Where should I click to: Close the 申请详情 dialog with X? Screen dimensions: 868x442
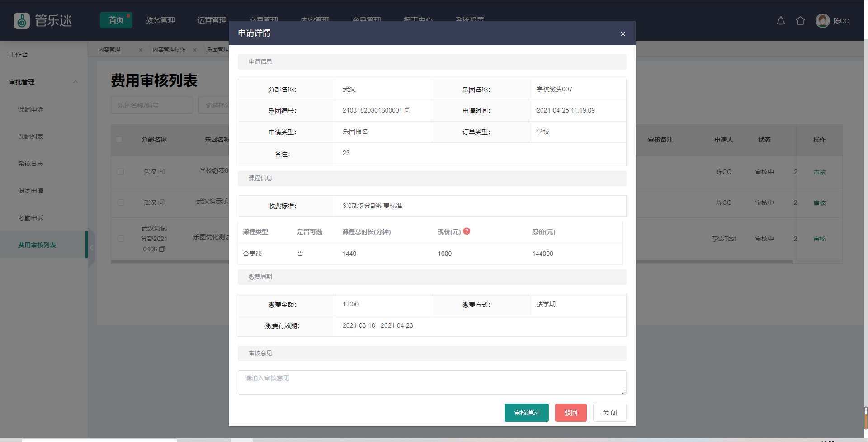click(623, 34)
